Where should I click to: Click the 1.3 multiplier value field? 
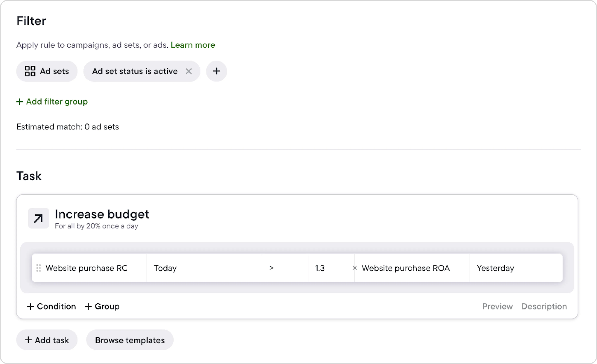[x=328, y=268]
